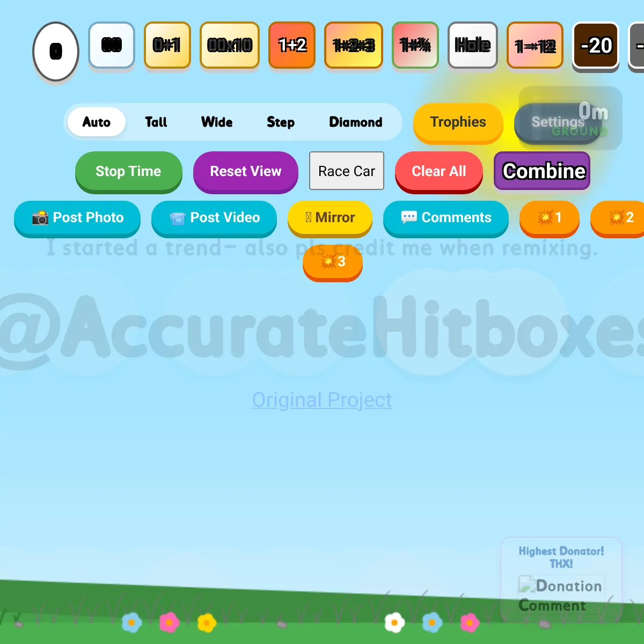Switch to the Diamond layout tab

click(355, 122)
